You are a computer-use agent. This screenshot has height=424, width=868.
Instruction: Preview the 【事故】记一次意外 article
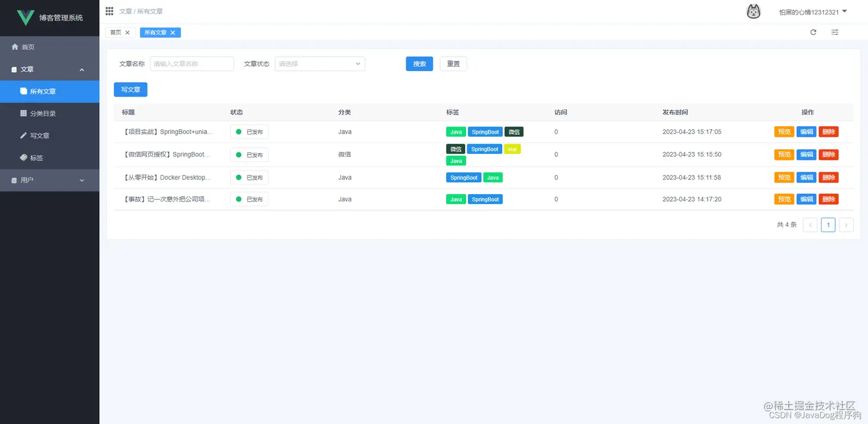[784, 199]
